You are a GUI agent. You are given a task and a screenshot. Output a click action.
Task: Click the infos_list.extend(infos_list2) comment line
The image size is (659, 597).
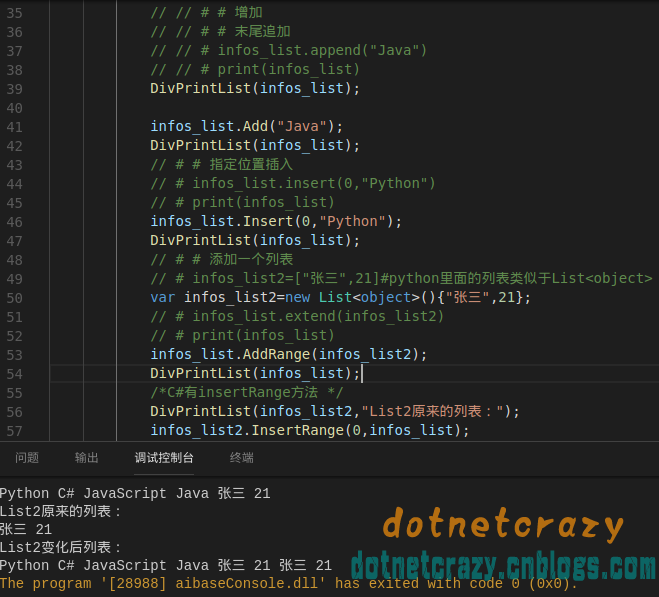pyautogui.click(x=297, y=316)
